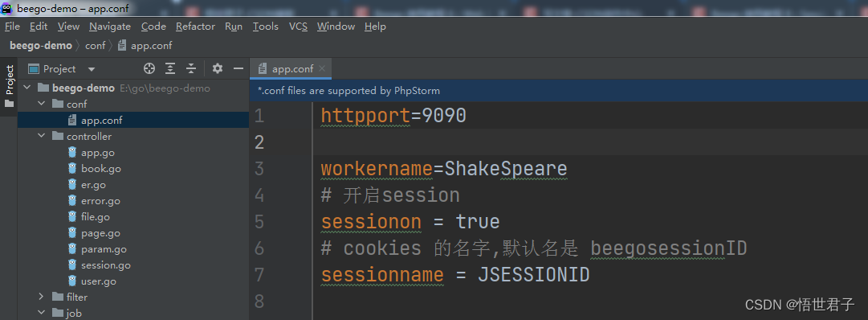The image size is (868, 320).
Task: Open the Help menu
Action: pyautogui.click(x=375, y=26)
